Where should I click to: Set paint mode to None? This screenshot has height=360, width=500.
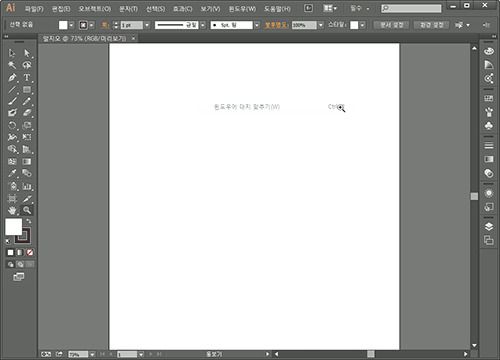30,253
